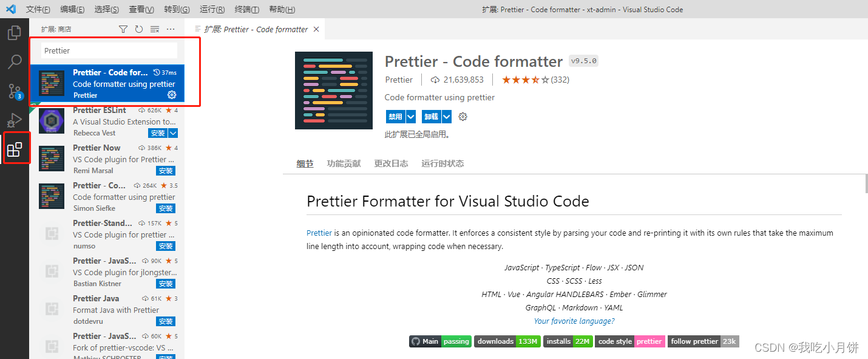Expand install dropdown for Prettier ESLint
Screen dimensions: 868x359
(x=173, y=133)
